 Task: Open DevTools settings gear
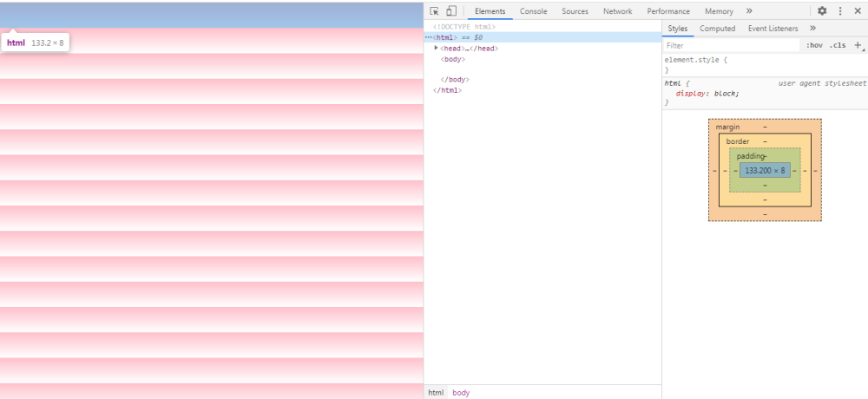822,11
